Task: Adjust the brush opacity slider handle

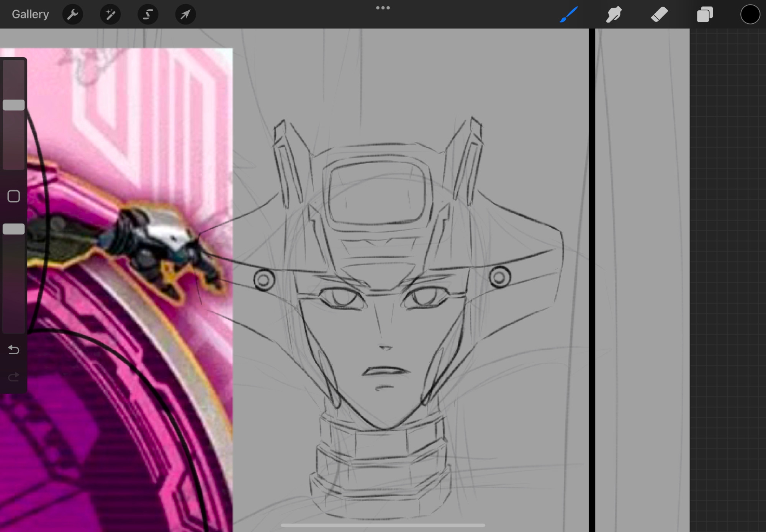Action: [14, 229]
